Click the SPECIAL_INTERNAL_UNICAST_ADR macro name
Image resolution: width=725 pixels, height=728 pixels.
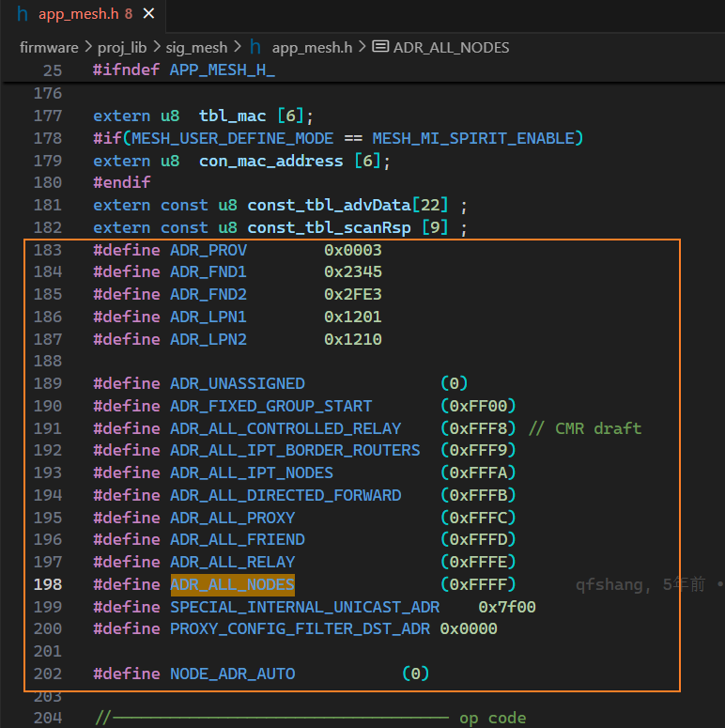pyautogui.click(x=304, y=607)
